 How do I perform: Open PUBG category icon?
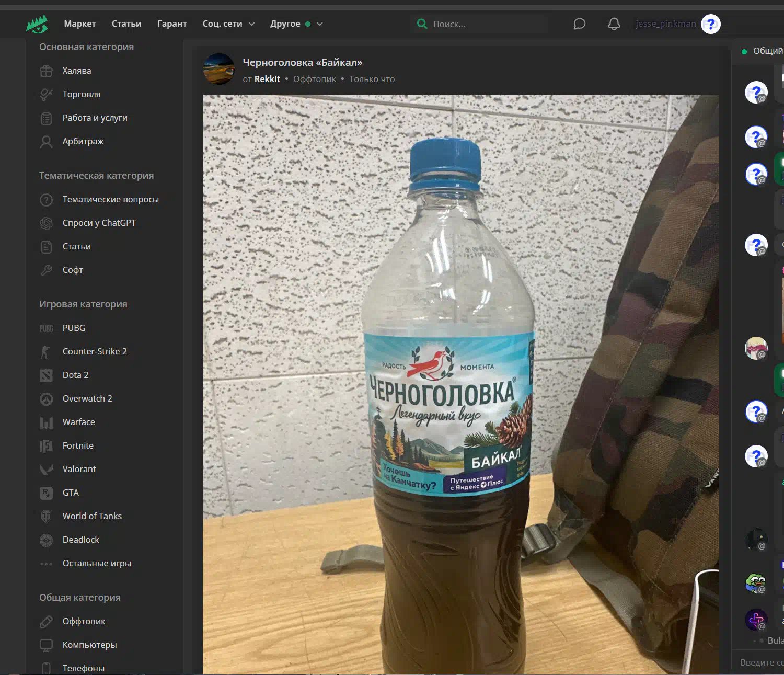(47, 328)
